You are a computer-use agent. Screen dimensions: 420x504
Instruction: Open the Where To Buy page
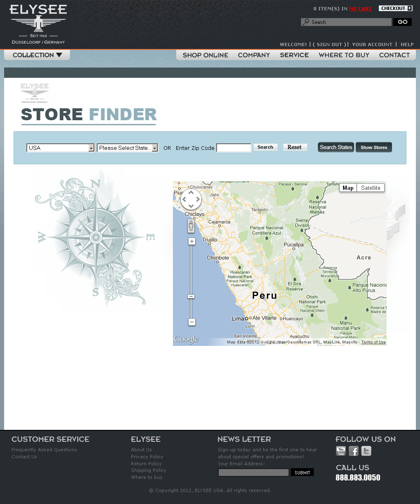tap(344, 55)
